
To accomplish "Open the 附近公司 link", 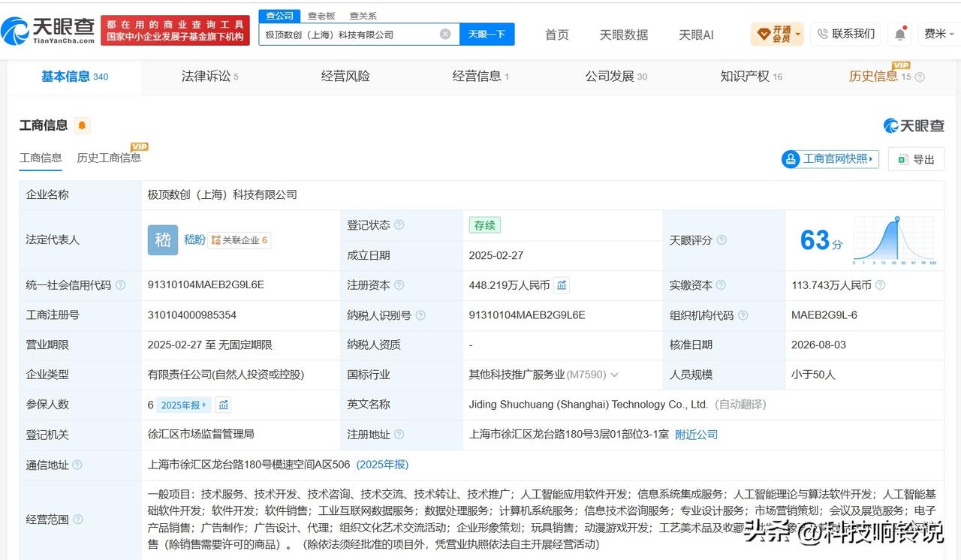I will (x=696, y=435).
